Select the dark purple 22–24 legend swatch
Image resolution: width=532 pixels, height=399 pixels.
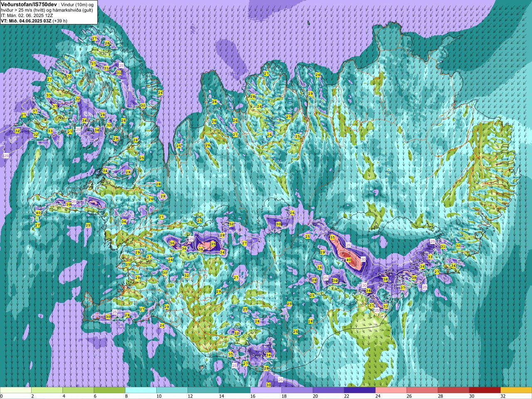(360, 390)
